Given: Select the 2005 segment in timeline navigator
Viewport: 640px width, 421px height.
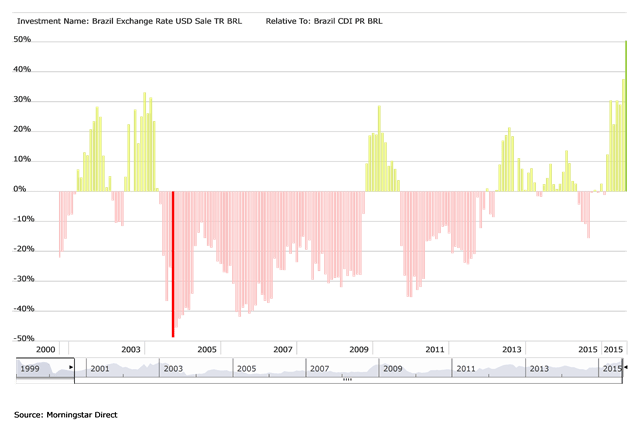Looking at the screenshot, I should [246, 369].
